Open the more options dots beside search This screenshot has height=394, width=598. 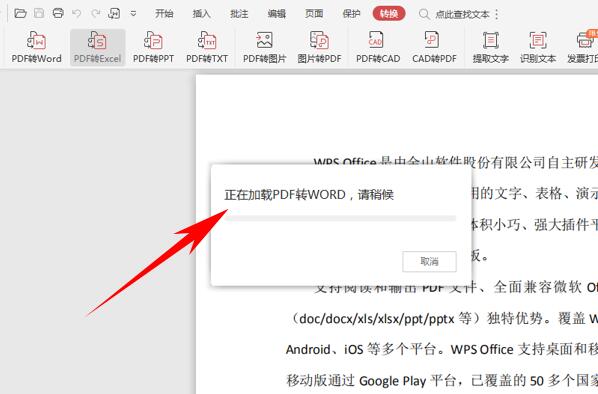pos(497,14)
